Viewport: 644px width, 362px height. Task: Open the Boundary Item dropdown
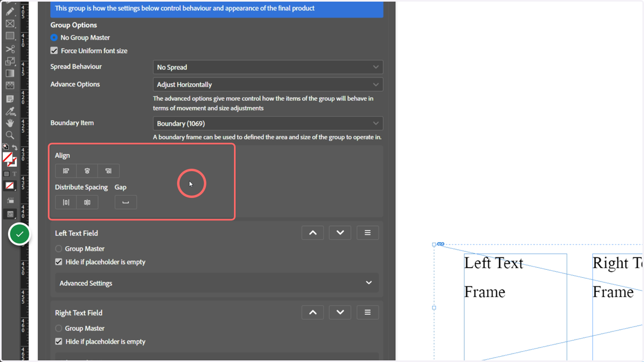point(268,123)
